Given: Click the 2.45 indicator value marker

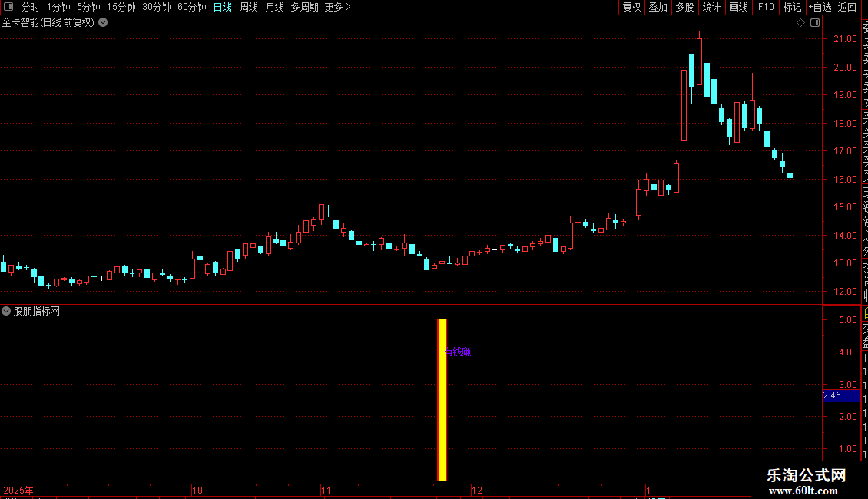Looking at the screenshot, I should 841,395.
